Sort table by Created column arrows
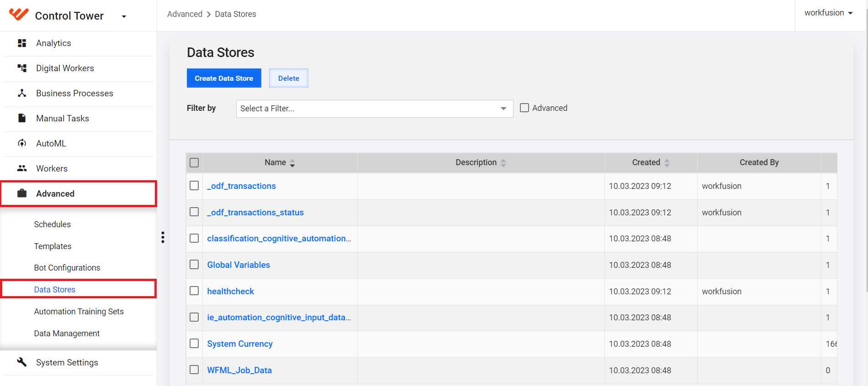The image size is (868, 386). pos(667,163)
